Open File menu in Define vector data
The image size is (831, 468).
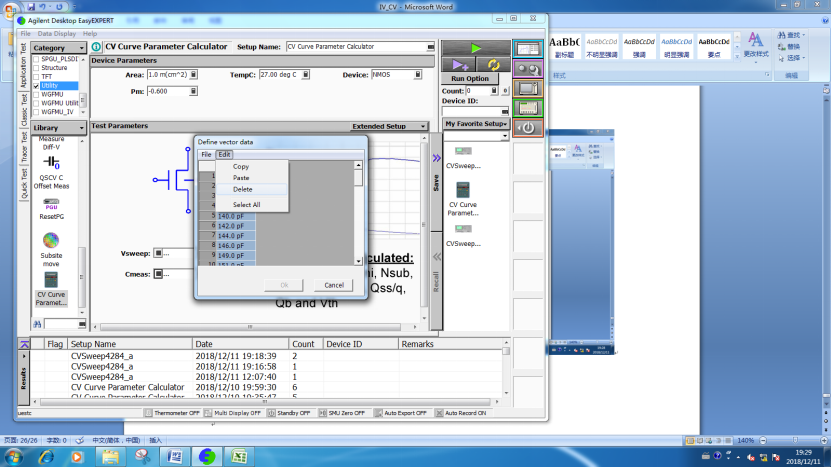point(206,154)
